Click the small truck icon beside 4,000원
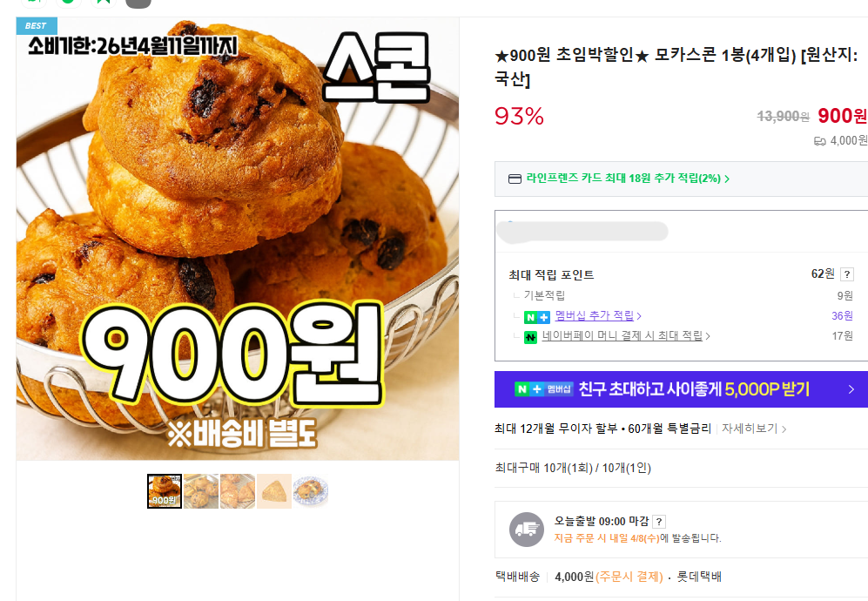Image resolution: width=868 pixels, height=601 pixels. (819, 142)
